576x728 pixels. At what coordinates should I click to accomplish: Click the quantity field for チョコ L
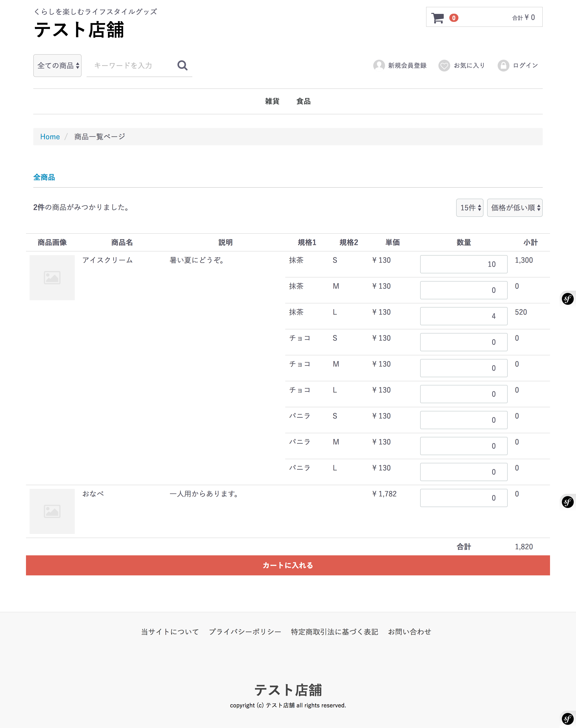pos(464,394)
